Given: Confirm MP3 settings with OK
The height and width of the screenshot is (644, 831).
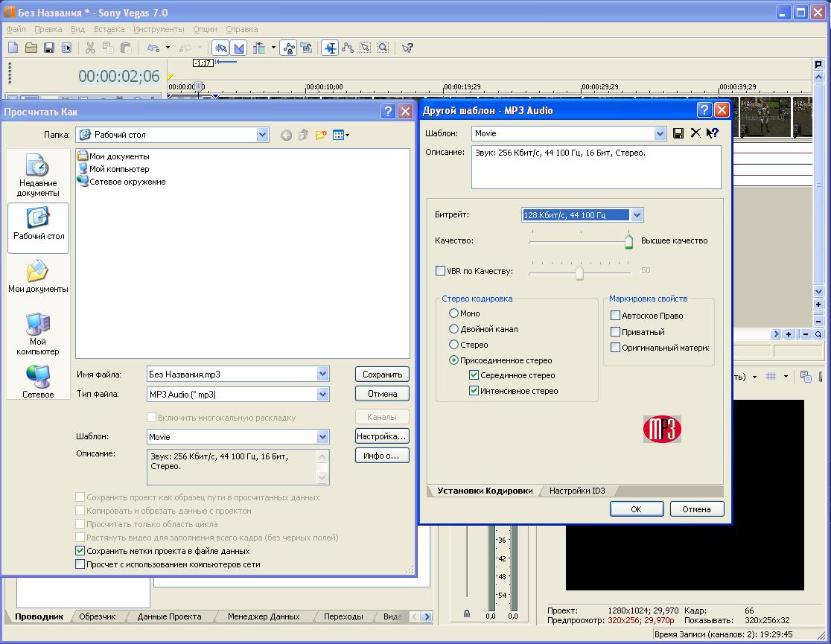Looking at the screenshot, I should coord(637,508).
